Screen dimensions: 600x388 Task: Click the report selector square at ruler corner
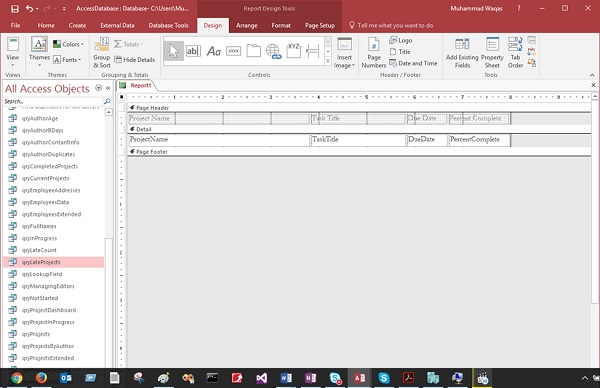(x=122, y=97)
